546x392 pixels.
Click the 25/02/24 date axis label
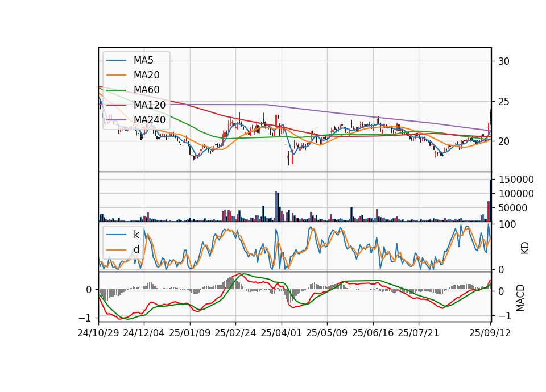coord(235,333)
